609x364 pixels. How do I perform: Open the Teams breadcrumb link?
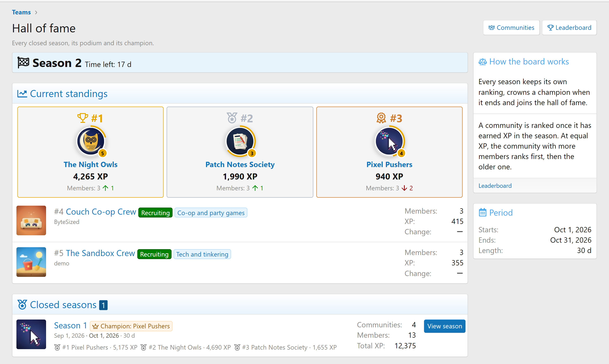click(x=21, y=12)
